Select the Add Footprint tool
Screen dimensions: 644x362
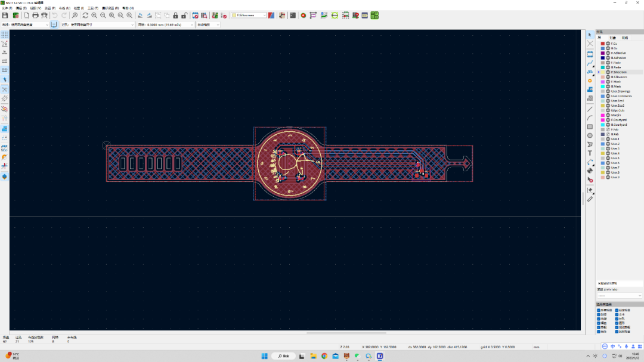tap(590, 54)
